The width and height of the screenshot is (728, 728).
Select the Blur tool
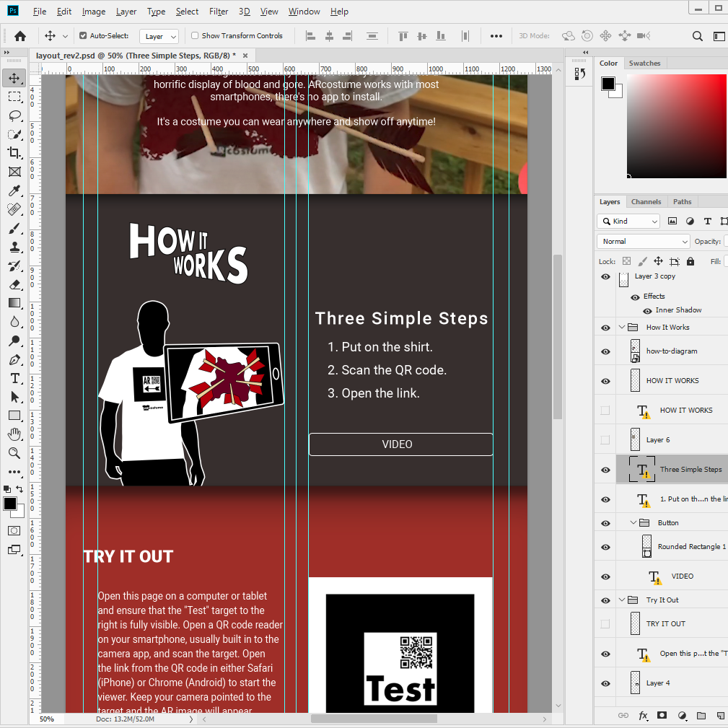[14, 323]
